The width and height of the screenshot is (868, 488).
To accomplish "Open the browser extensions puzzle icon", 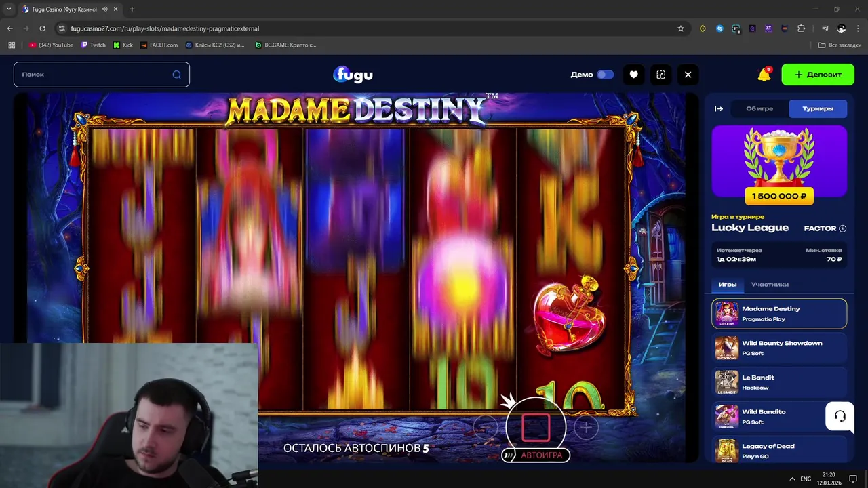I will 802,28.
